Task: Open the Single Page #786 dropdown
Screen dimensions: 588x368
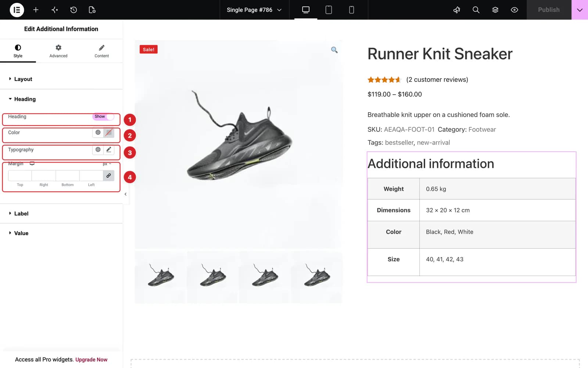Action: (254, 10)
